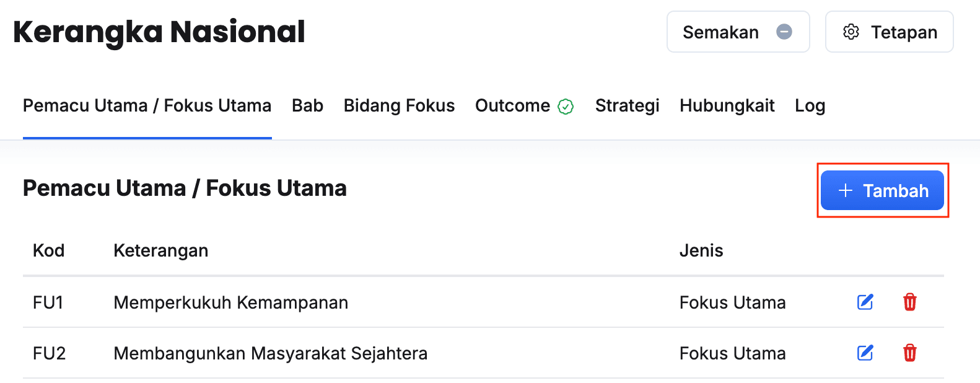Delete the FU1 Memperkukuh Kemampanan row
This screenshot has width=980, height=383.
pos(909,302)
